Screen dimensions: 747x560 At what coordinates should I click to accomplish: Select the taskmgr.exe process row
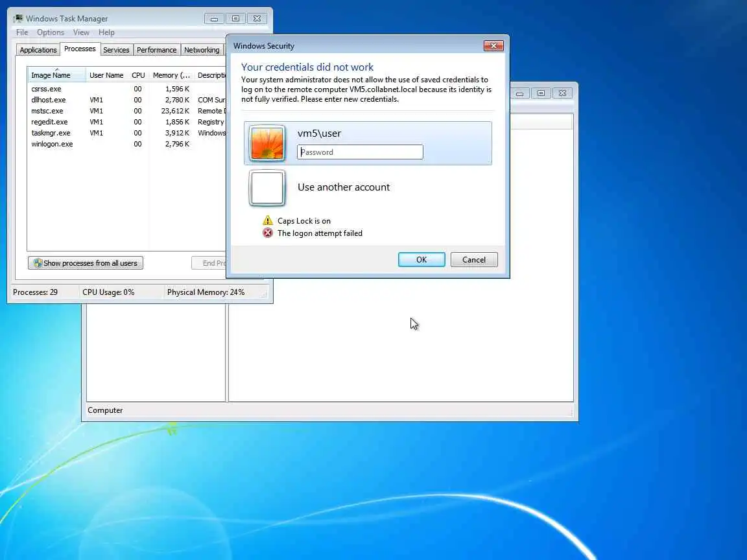coord(126,133)
